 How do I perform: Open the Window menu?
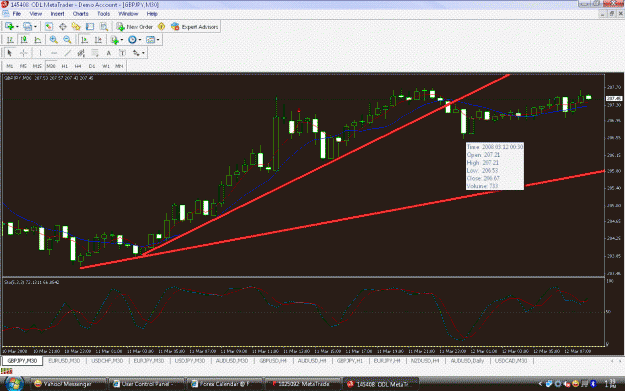[128, 14]
